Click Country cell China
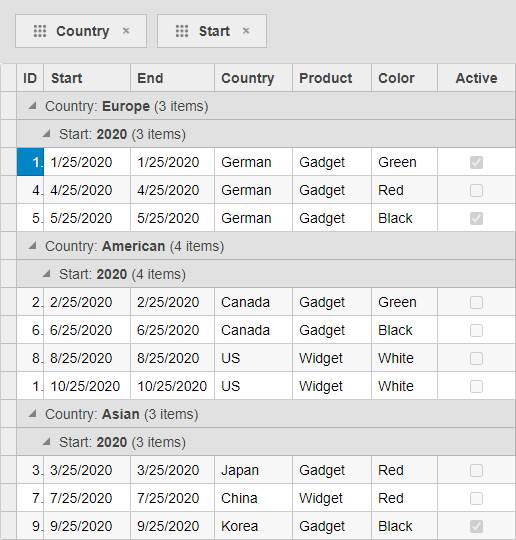 254,498
